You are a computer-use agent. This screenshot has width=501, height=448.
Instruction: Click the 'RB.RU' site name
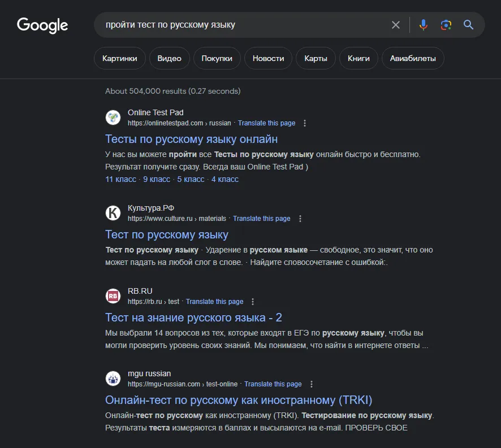tap(140, 291)
